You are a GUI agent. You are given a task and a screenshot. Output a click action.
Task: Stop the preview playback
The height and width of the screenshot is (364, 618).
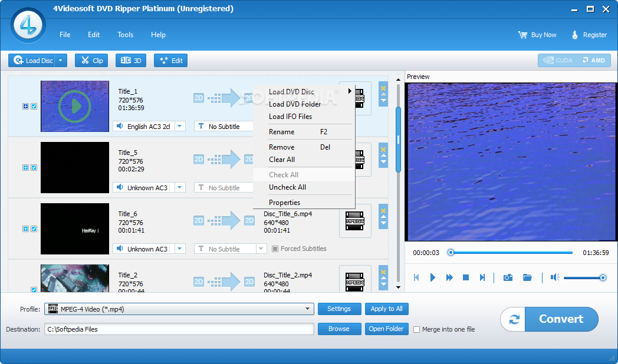pos(466,278)
